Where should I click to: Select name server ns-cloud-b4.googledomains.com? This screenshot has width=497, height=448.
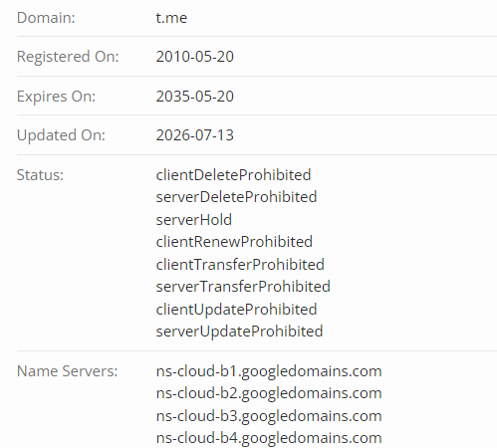(x=269, y=438)
